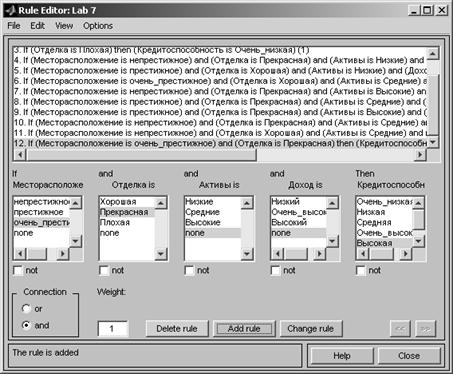Select the 'and' connection radio button
Viewport: 453px width, 374px height.
pyautogui.click(x=26, y=325)
